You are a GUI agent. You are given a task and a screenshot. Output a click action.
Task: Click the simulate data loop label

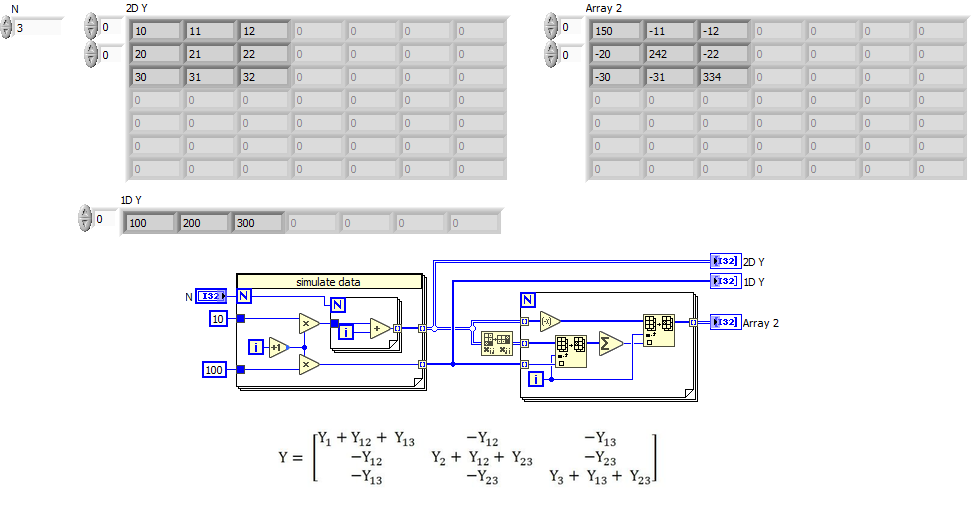pyautogui.click(x=329, y=282)
